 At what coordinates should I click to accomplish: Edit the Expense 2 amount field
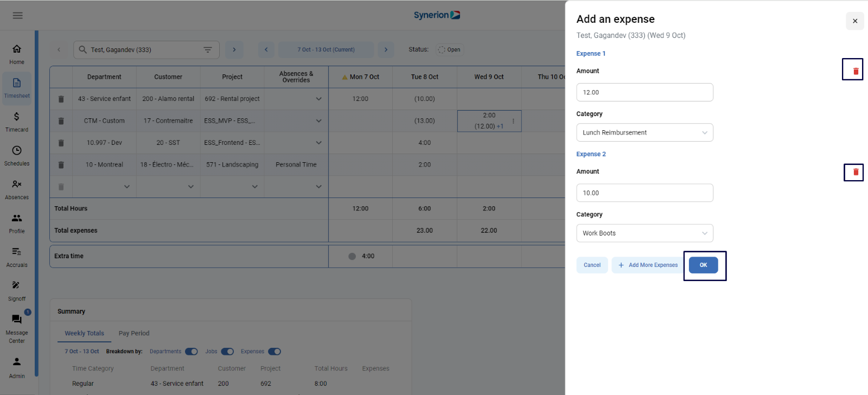click(644, 193)
